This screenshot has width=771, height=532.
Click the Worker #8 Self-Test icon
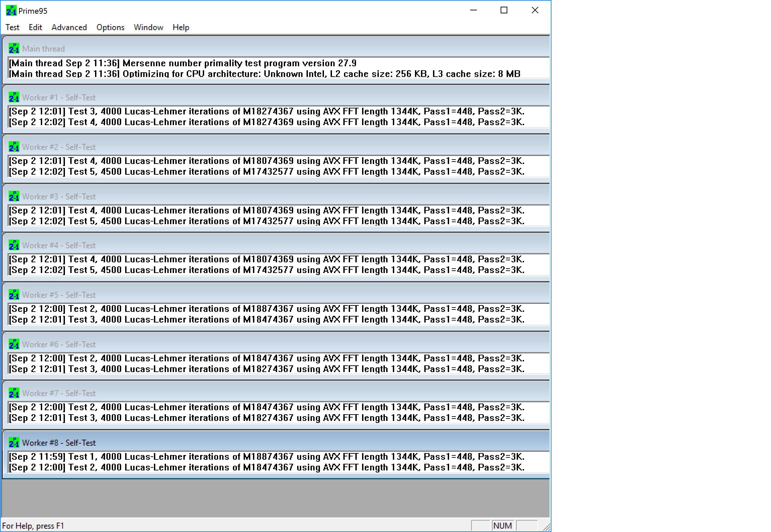click(14, 443)
